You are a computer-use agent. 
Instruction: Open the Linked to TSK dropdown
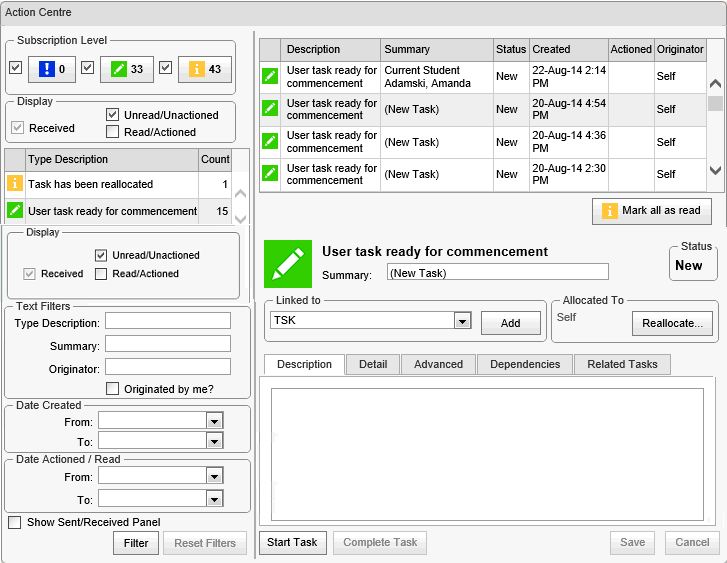coord(462,320)
